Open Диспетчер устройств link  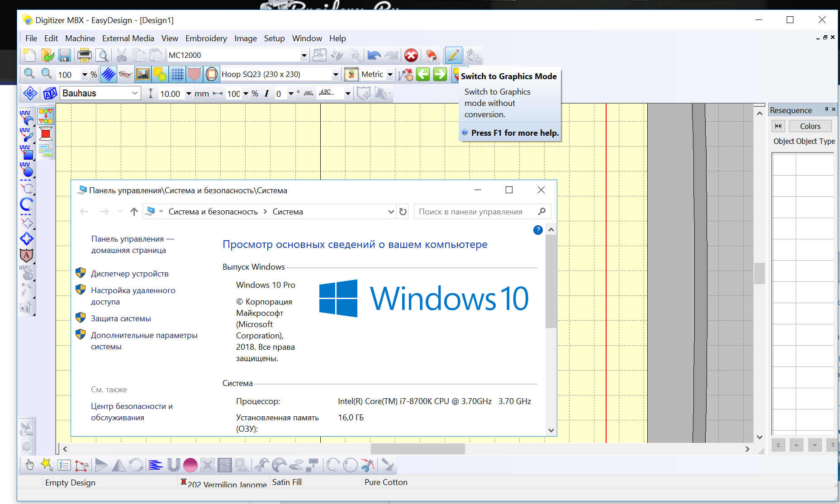click(x=129, y=274)
